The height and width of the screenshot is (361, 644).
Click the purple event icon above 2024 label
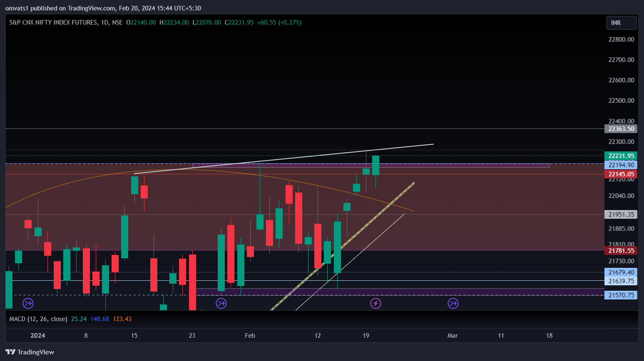point(28,303)
